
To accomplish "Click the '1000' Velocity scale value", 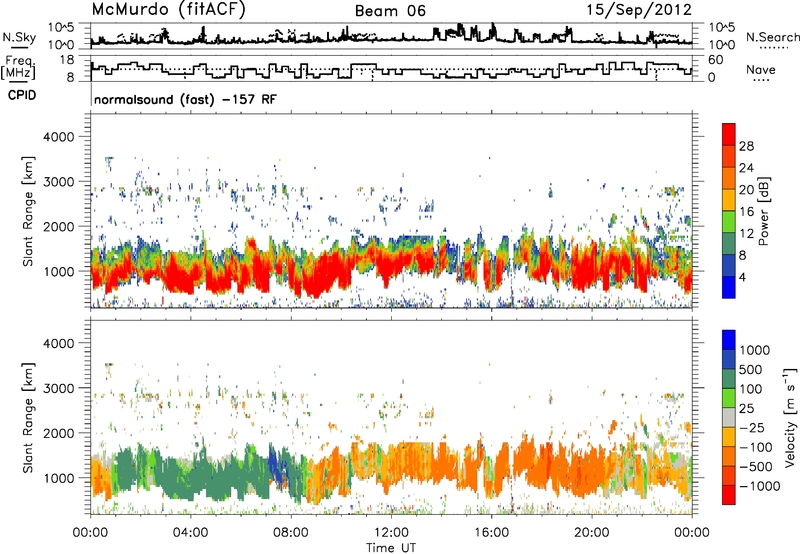I will coord(754,350).
